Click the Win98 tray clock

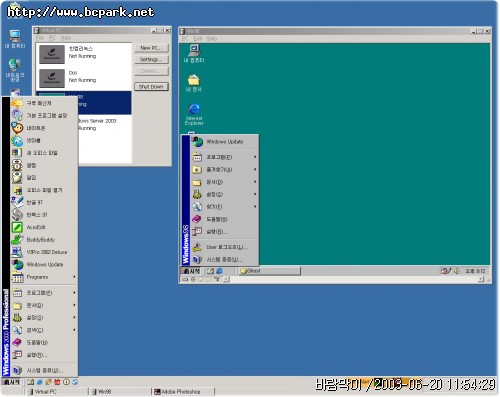(x=475, y=271)
